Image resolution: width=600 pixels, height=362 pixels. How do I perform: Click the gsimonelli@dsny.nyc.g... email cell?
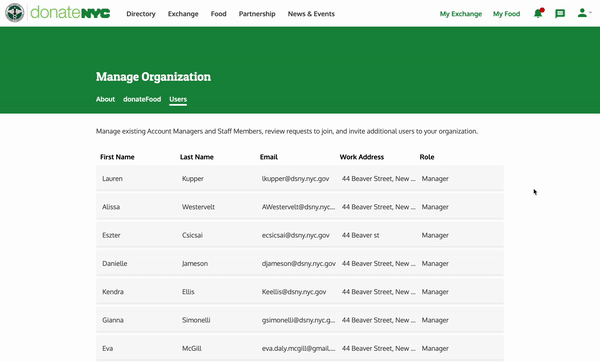coord(298,320)
